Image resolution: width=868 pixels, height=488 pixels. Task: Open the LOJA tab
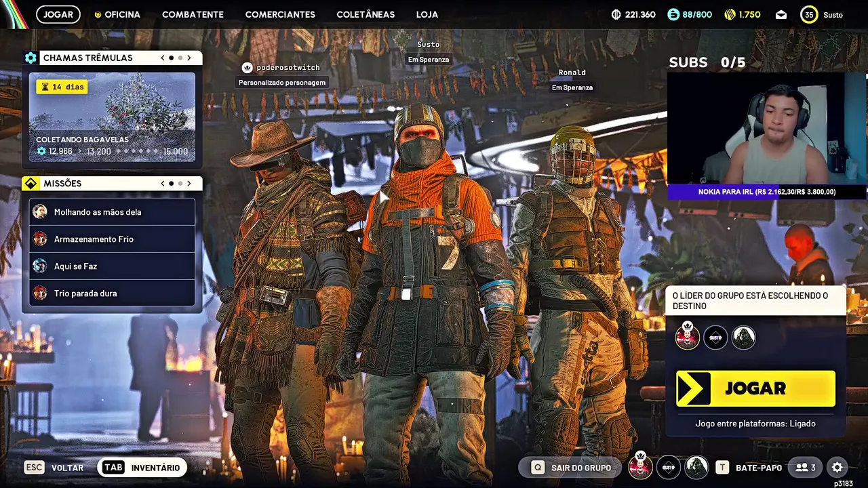[427, 14]
